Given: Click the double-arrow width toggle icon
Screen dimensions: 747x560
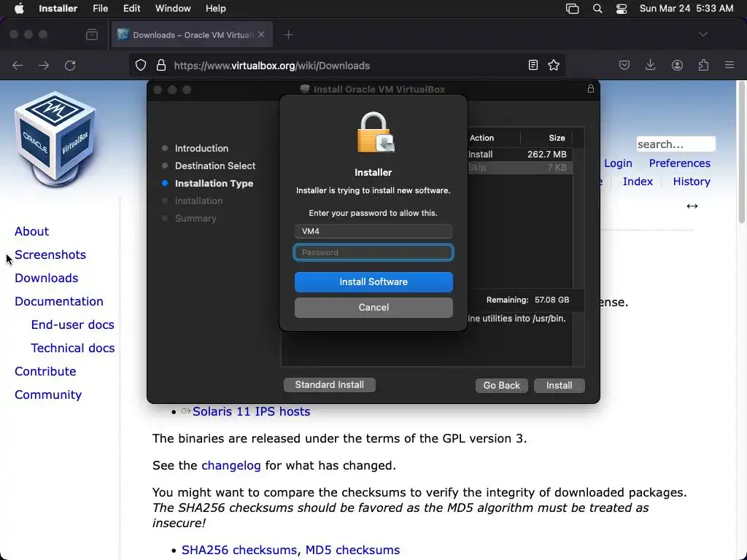Looking at the screenshot, I should click(692, 206).
